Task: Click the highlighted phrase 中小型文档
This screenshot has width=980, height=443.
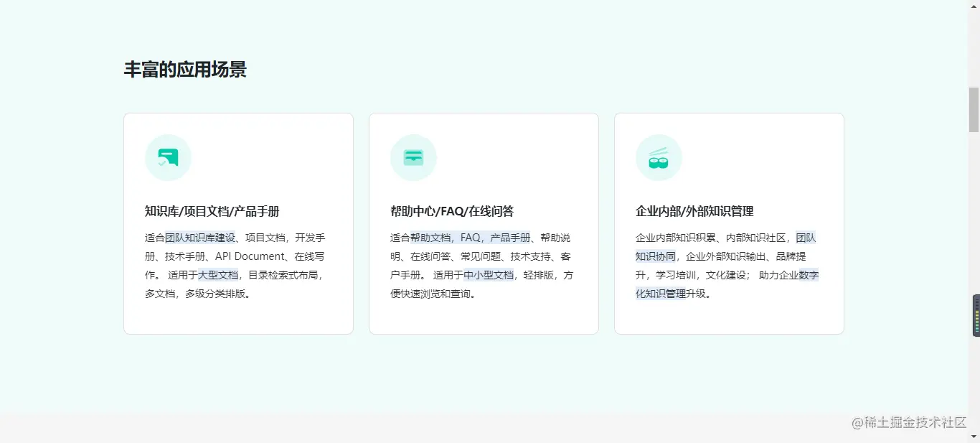Action: point(489,275)
